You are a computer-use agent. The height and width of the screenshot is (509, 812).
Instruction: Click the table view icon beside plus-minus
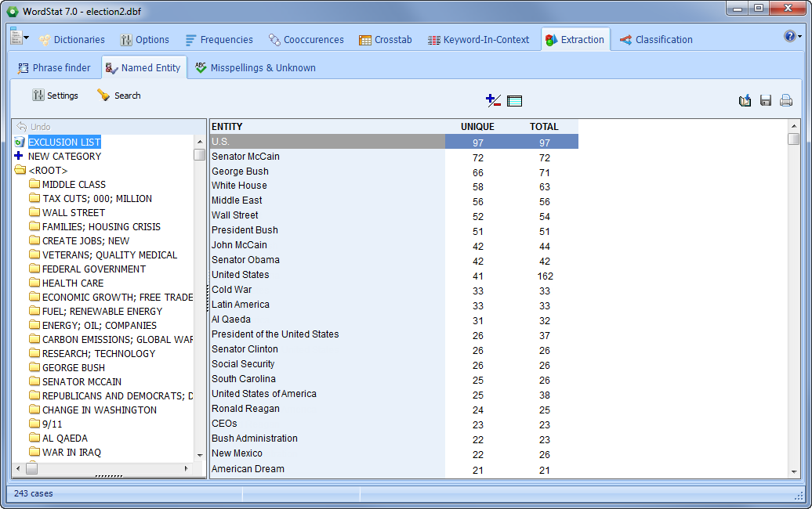pos(514,100)
